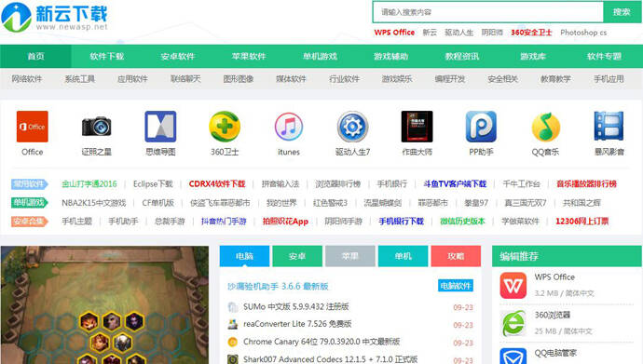Image resolution: width=643 pixels, height=364 pixels.
Task: Open the 证照之星 camera icon
Action: click(x=96, y=127)
